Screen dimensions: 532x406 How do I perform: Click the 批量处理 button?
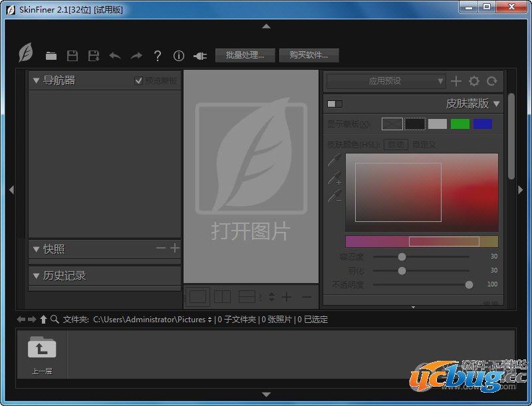[245, 55]
